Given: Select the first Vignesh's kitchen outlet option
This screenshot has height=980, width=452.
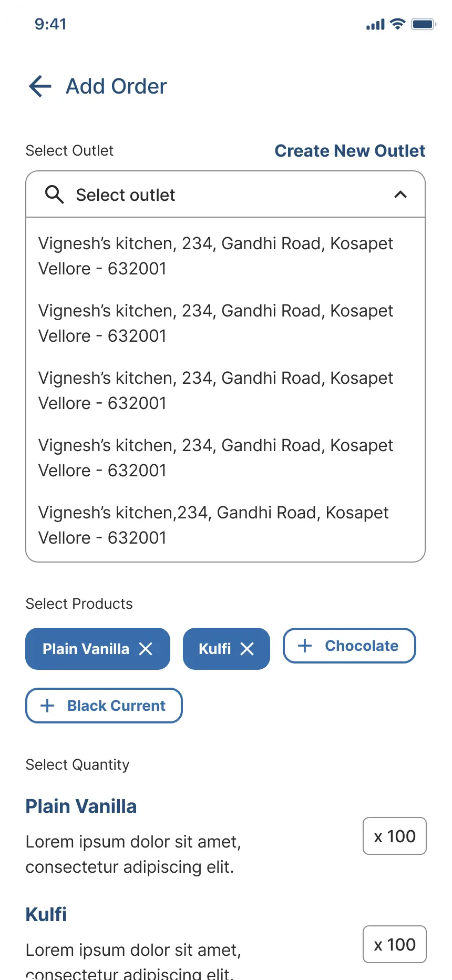Looking at the screenshot, I should pyautogui.click(x=215, y=256).
